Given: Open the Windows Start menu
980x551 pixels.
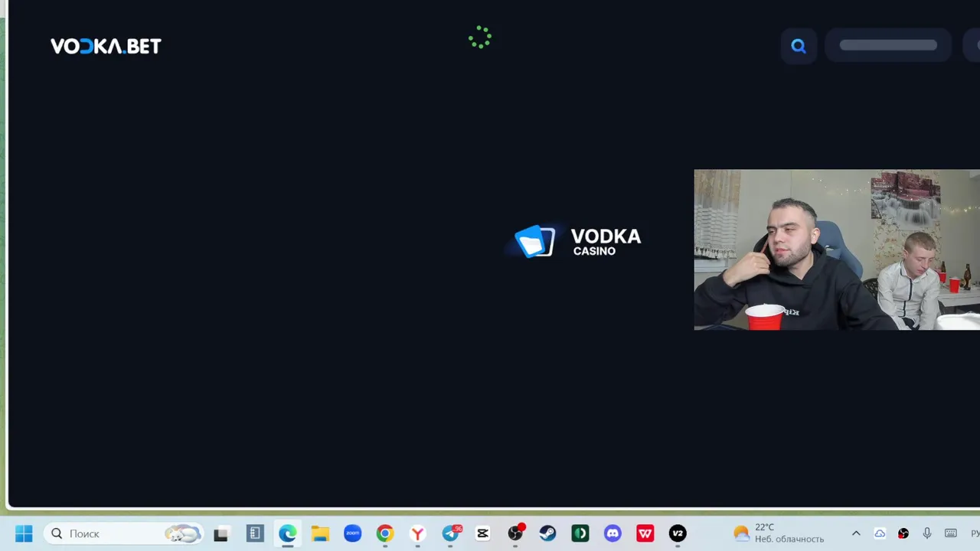Looking at the screenshot, I should [24, 533].
